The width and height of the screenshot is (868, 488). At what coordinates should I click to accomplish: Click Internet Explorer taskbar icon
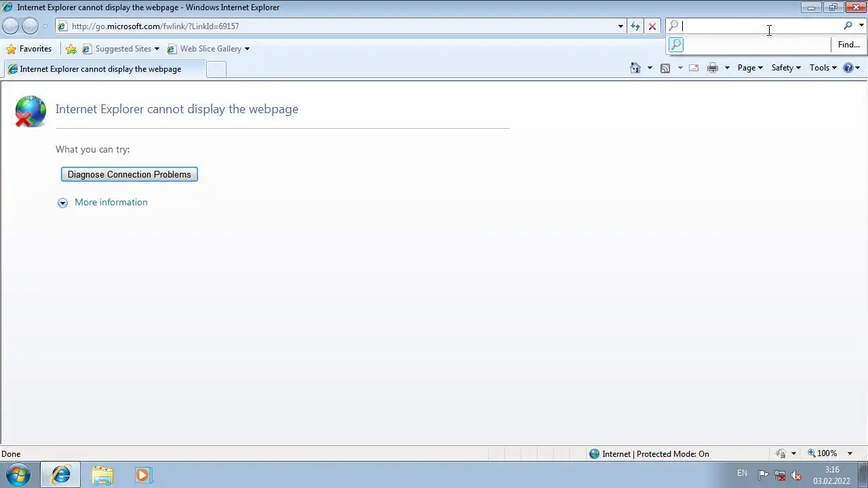click(60, 475)
